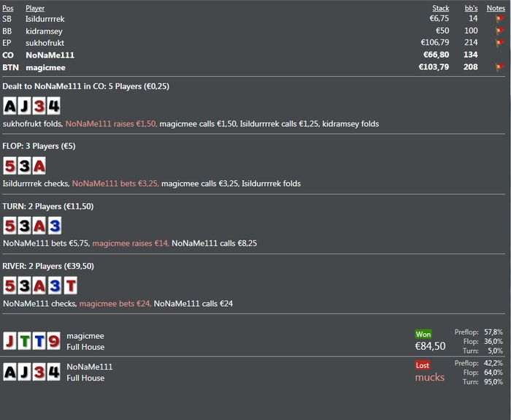Click the red Lost badge
The width and height of the screenshot is (511, 420).
click(423, 365)
